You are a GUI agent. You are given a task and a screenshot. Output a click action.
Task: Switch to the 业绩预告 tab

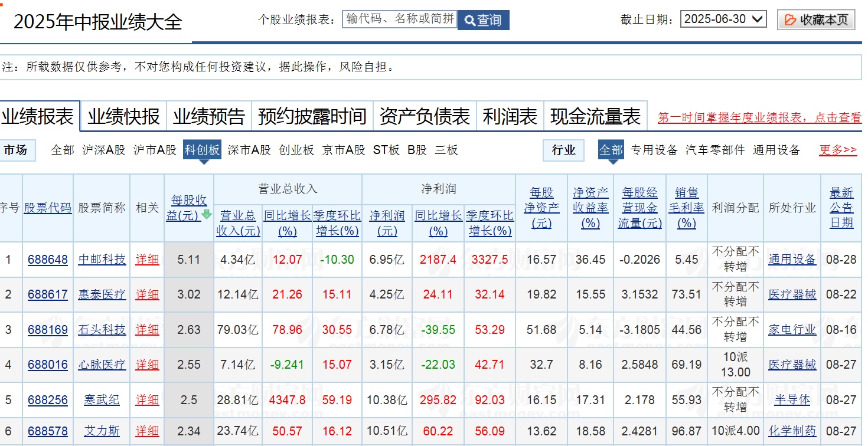pos(209,116)
